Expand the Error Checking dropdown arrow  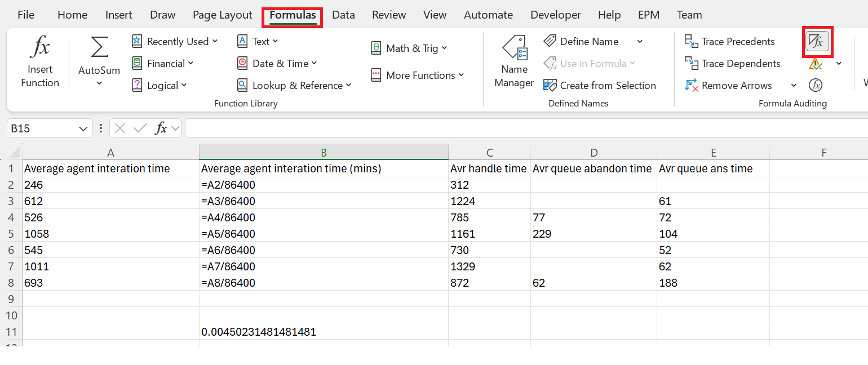pos(839,64)
